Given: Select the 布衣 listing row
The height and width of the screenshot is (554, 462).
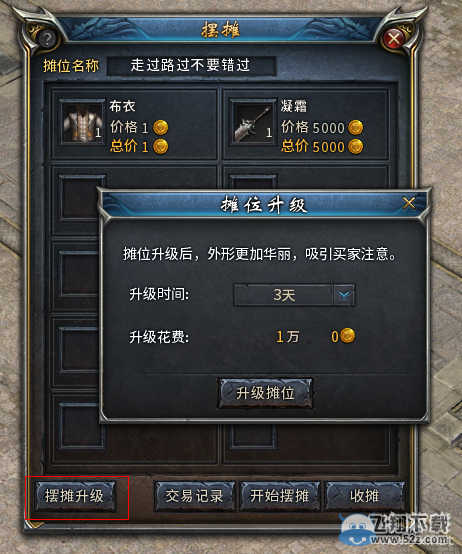Looking at the screenshot, I should point(134,125).
